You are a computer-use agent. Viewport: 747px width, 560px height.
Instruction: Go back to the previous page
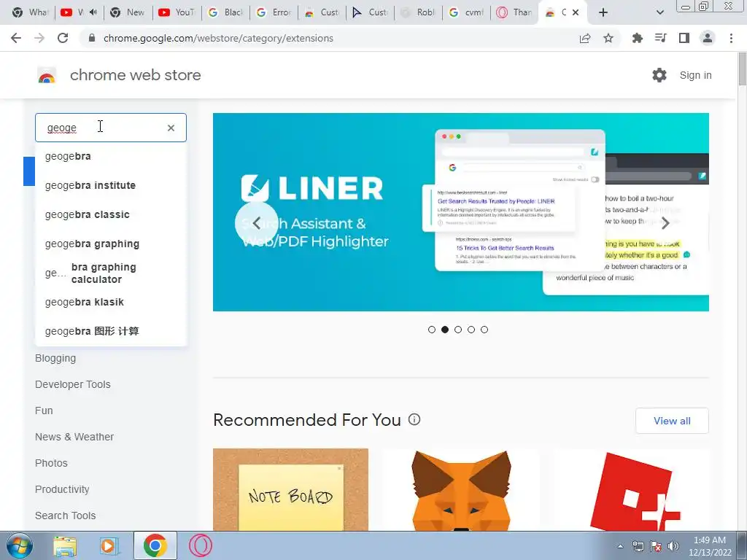pyautogui.click(x=16, y=38)
